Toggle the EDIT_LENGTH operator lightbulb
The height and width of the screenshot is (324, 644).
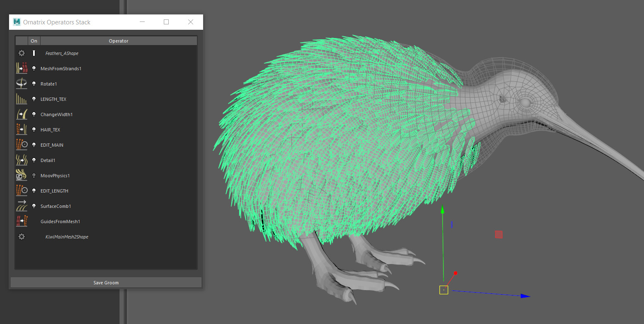pos(34,191)
